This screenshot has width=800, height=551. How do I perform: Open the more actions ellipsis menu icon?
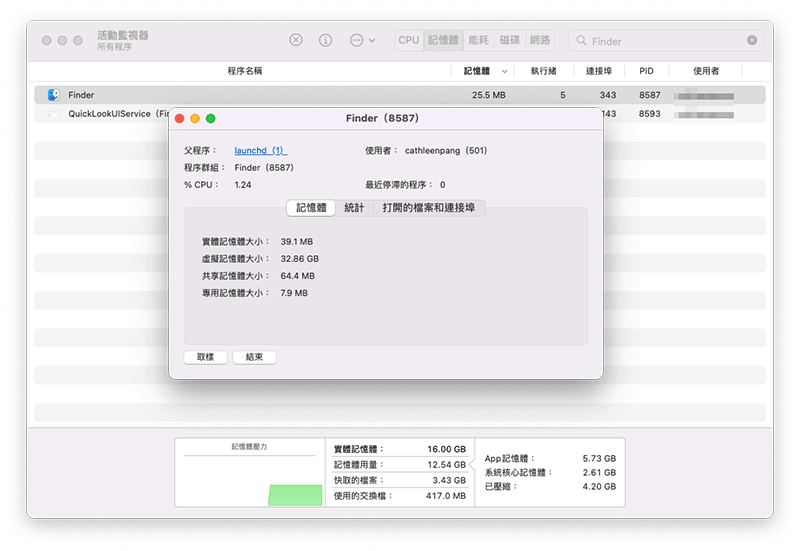[357, 40]
